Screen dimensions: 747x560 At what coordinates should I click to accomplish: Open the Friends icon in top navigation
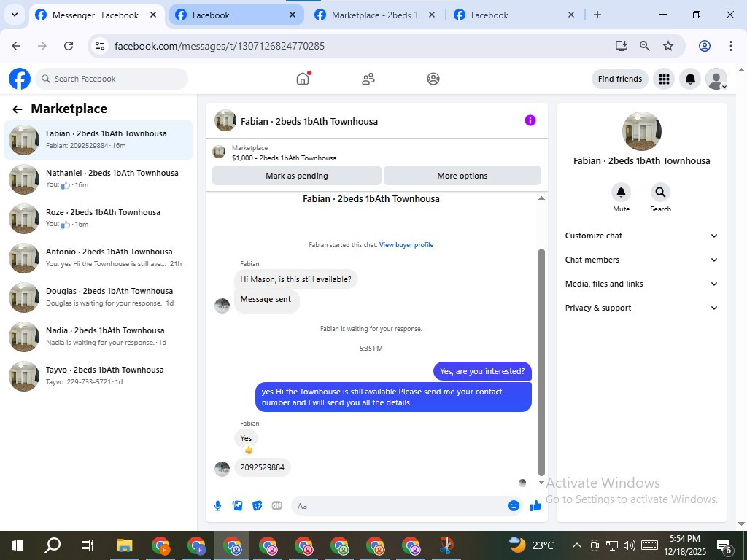[x=368, y=79]
